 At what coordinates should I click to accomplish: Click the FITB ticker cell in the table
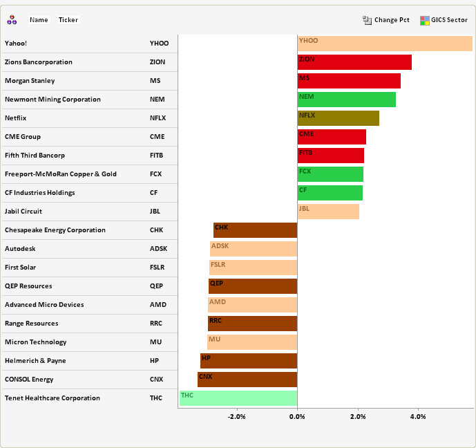(156, 155)
